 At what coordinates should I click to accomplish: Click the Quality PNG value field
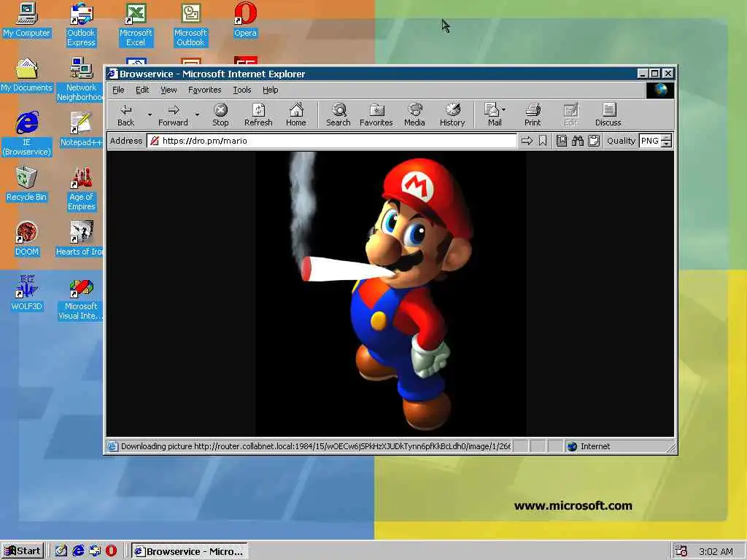coord(650,141)
